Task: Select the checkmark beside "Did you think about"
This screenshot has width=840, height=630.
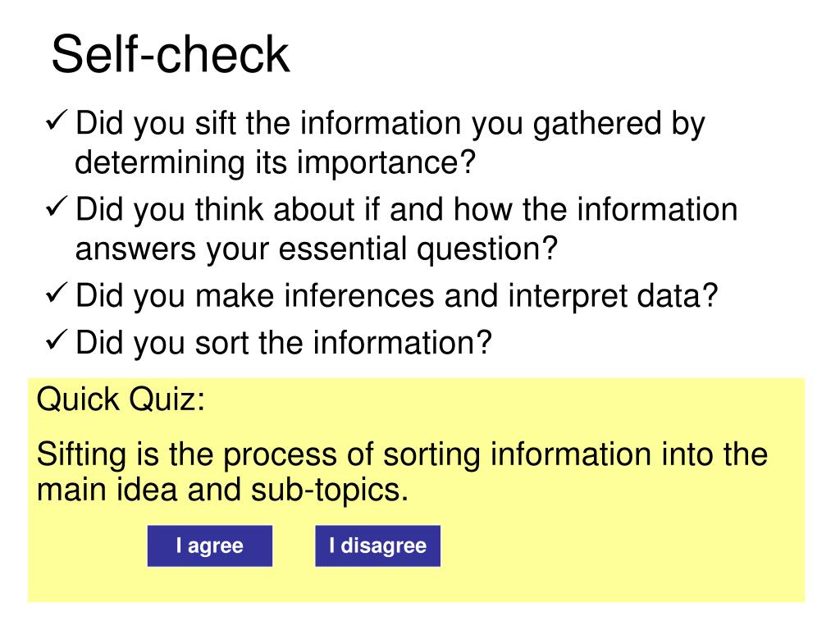Action: [x=57, y=206]
